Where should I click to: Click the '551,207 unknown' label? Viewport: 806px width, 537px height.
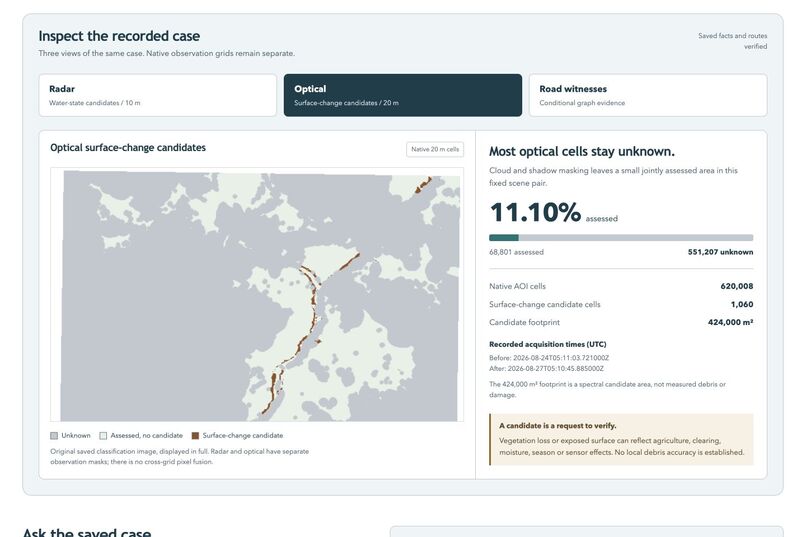coord(720,252)
